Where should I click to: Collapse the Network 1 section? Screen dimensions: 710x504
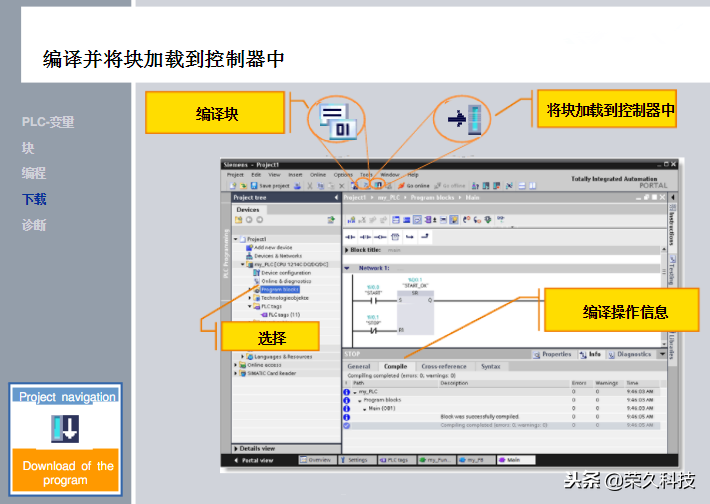tap(347, 268)
